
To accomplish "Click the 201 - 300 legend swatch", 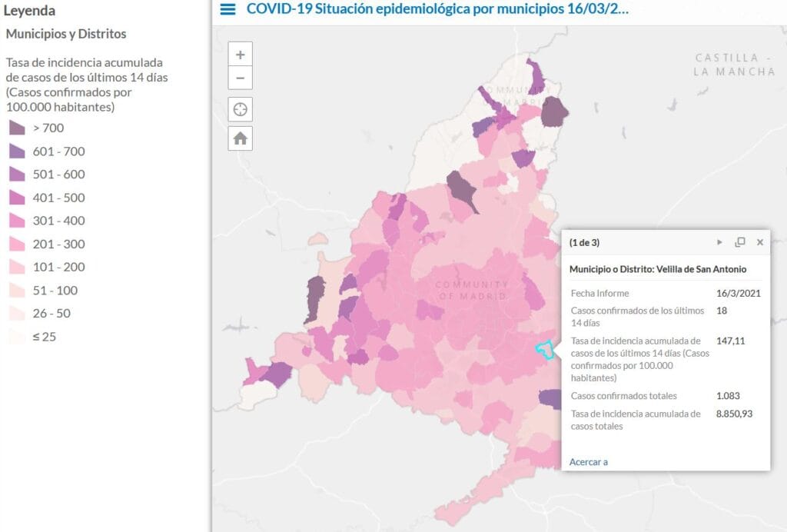I will pos(16,244).
